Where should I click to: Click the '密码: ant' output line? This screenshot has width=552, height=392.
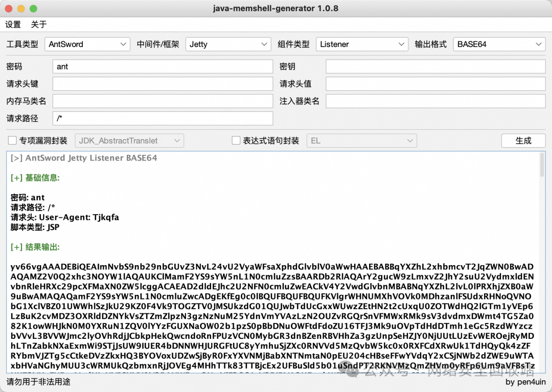28,197
